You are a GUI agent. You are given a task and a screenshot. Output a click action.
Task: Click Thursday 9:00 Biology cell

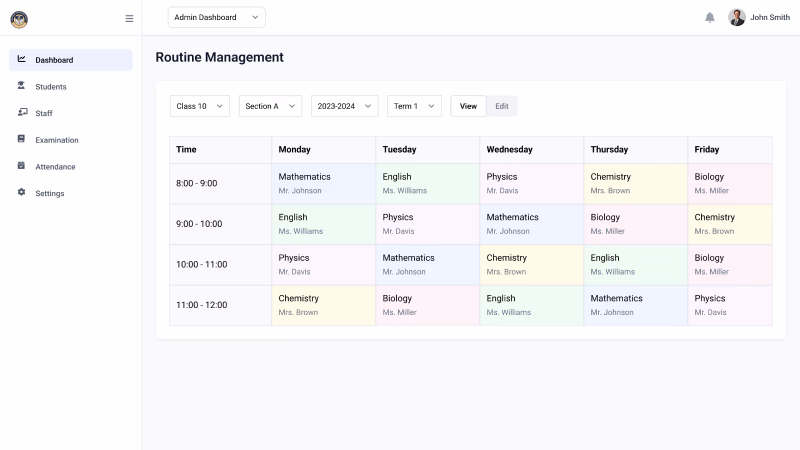click(x=636, y=224)
